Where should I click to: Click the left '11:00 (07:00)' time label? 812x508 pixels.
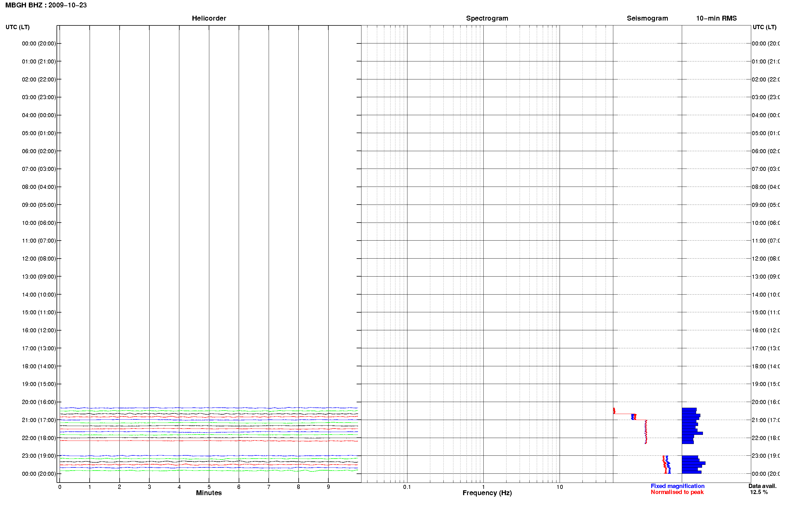(x=39, y=241)
